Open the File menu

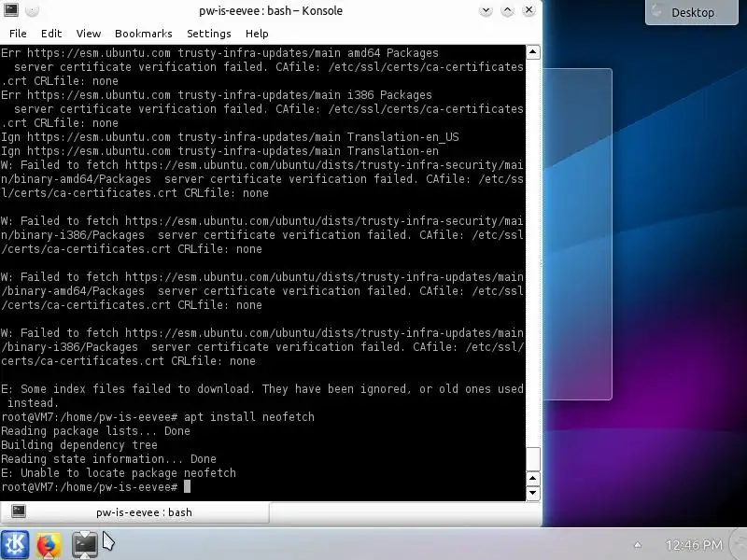18,34
